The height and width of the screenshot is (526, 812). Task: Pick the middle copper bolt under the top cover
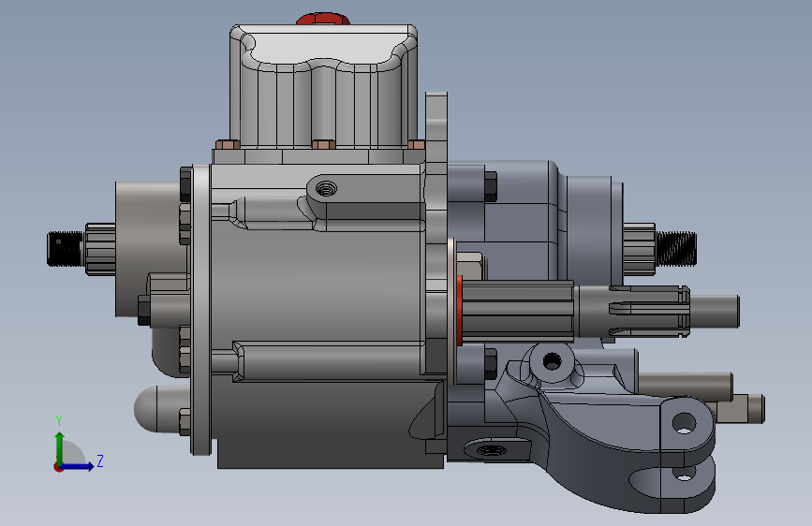[x=322, y=144]
